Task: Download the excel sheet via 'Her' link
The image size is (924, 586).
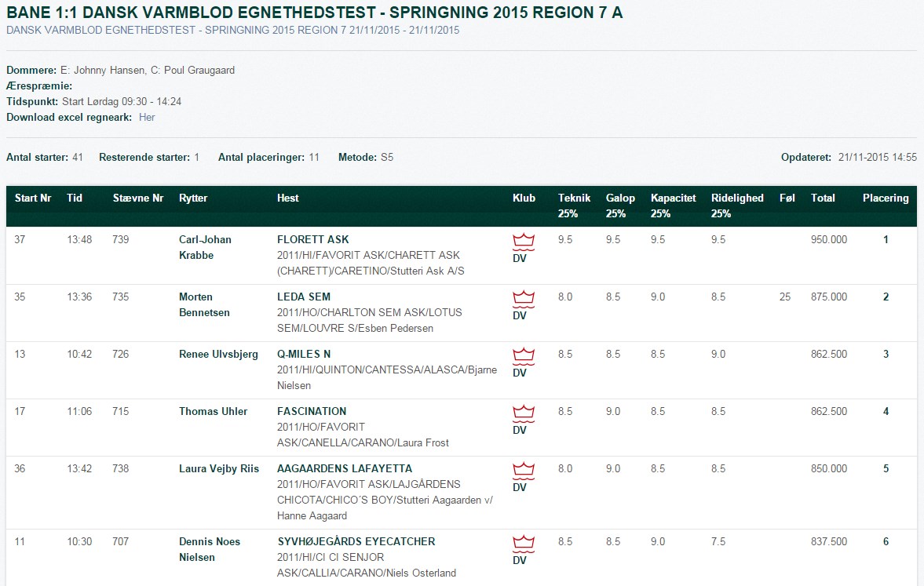Action: pos(147,117)
